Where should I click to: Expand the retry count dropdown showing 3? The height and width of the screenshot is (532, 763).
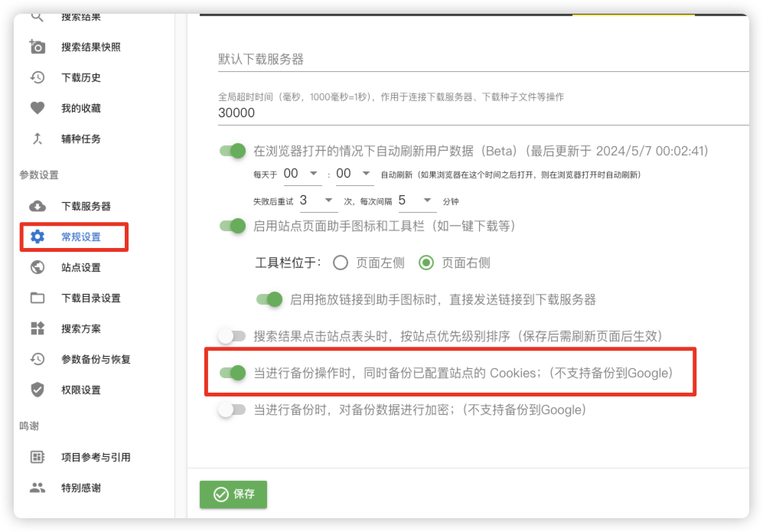(318, 201)
